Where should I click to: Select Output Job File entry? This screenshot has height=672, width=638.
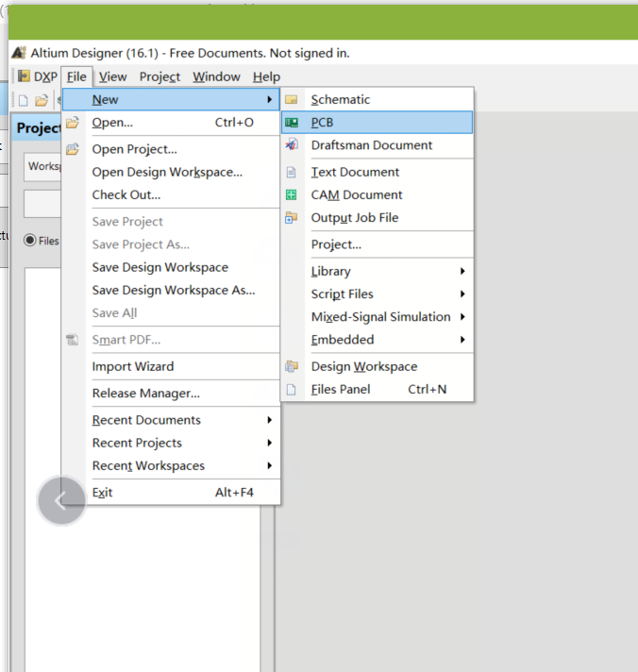[x=378, y=218]
